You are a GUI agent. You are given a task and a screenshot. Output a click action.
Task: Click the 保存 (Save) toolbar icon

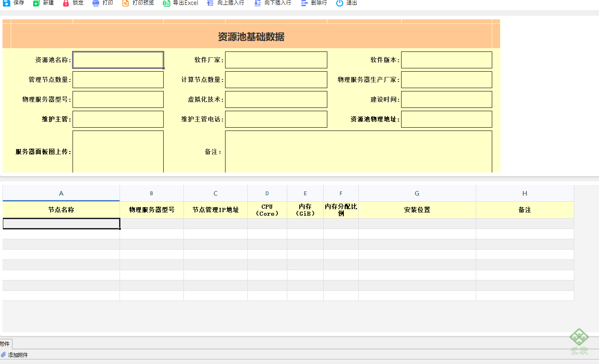pyautogui.click(x=7, y=3)
